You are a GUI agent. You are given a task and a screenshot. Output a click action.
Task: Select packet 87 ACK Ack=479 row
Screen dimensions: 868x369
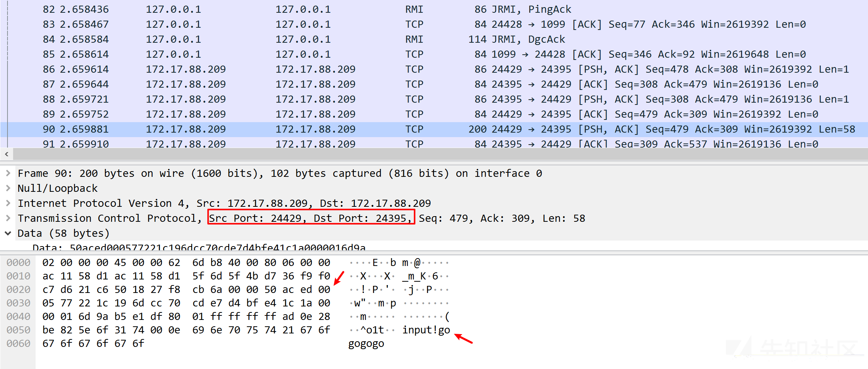point(434,84)
